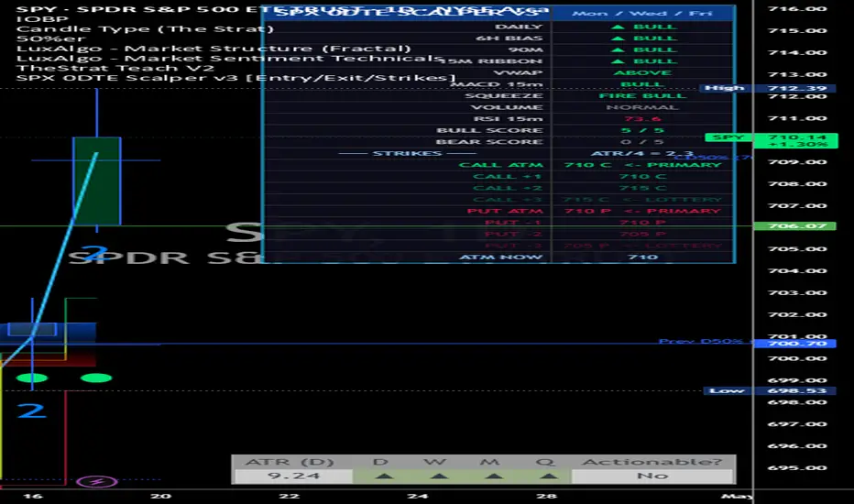
Task: Select the 50%er indicator legend
Action: coord(50,38)
